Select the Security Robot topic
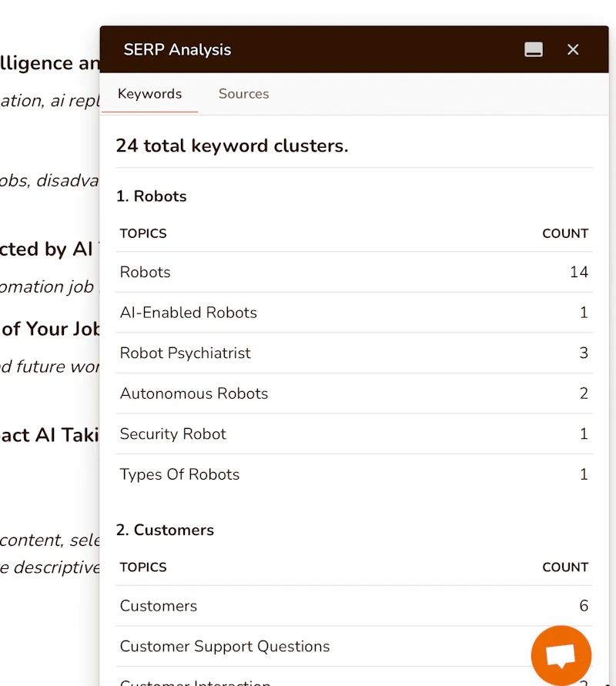Image resolution: width=616 pixels, height=686 pixels. click(x=173, y=434)
